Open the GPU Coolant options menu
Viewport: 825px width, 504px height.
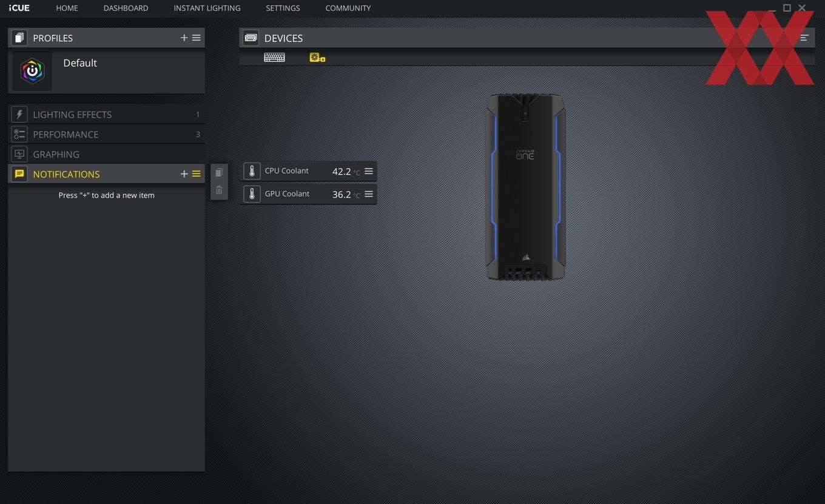[x=369, y=194]
